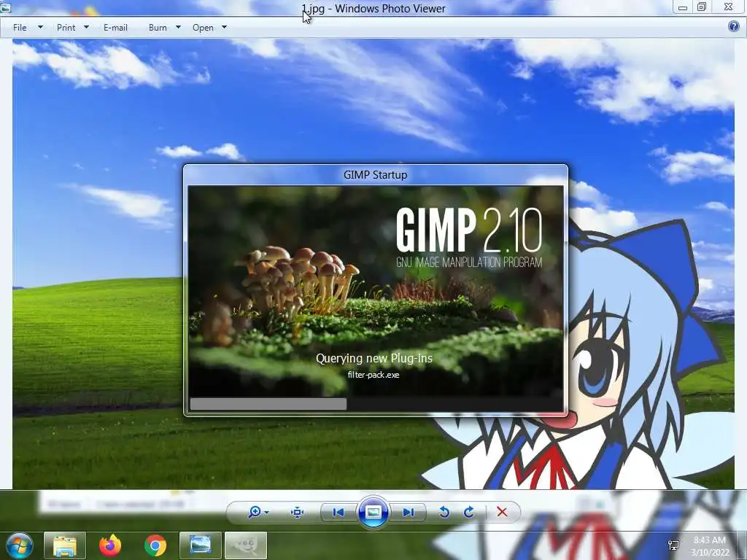The height and width of the screenshot is (560, 747).
Task: Rotate the photo clockwise
Action: (469, 512)
